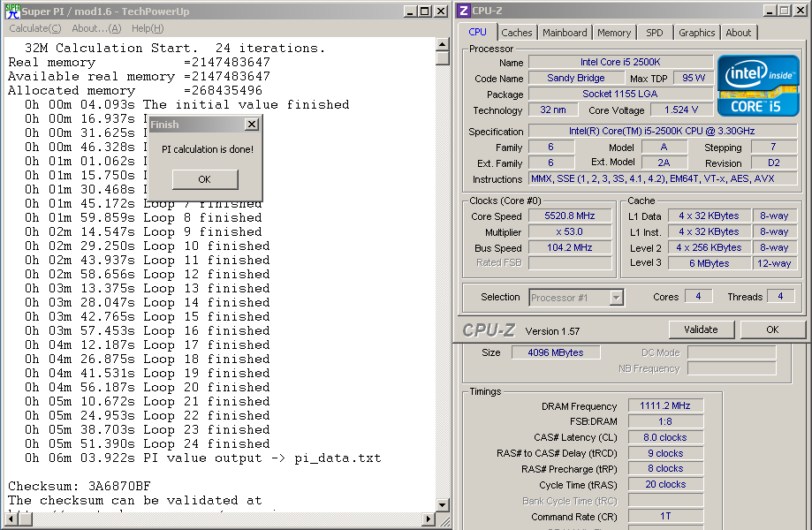Image resolution: width=812 pixels, height=530 pixels.
Task: Click the Specification field i5-2500K CPU @ 3.30GHz
Action: pos(663,131)
